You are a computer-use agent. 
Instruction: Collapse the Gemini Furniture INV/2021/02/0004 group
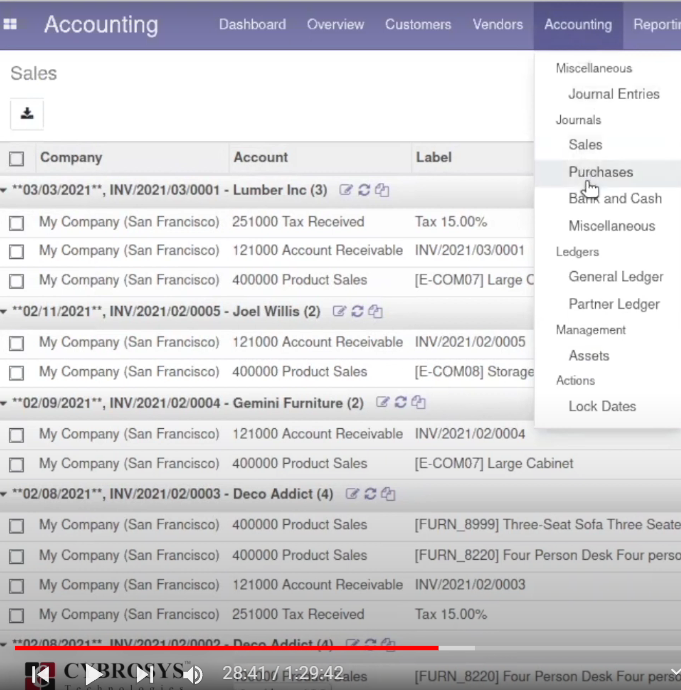(4, 403)
